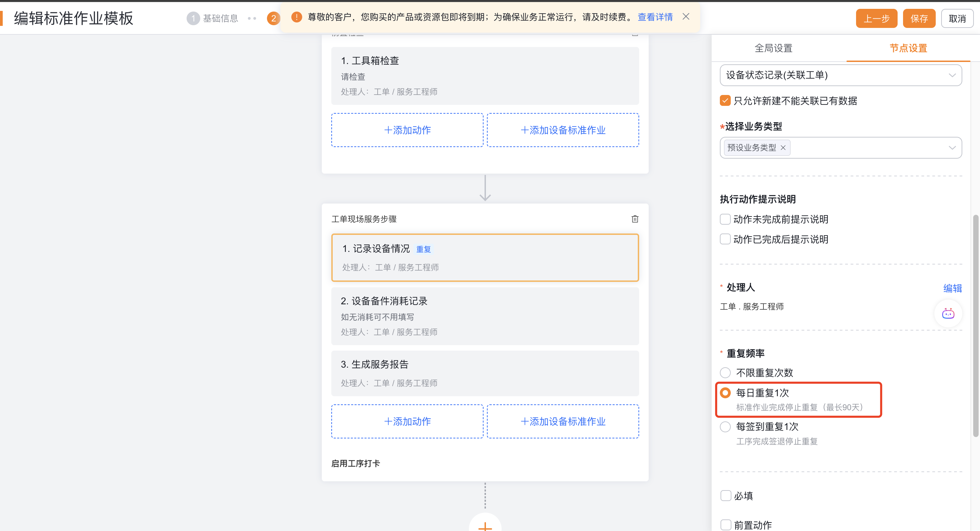980x531 pixels.
Task: Delete the 工单现场服务步骤 stage via trash icon
Action: pyautogui.click(x=635, y=219)
